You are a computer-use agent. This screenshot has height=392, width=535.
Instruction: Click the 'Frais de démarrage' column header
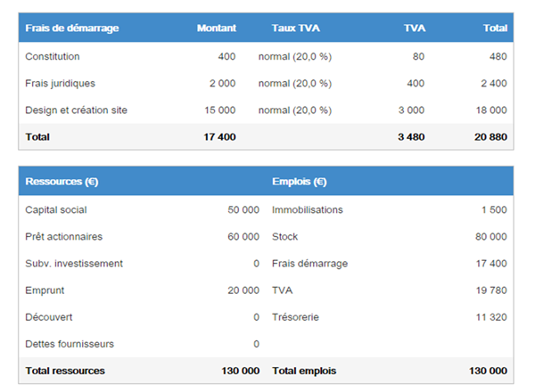[72, 29]
